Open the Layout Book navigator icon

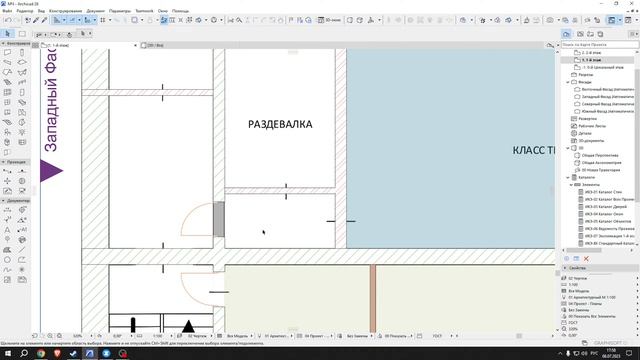click(591, 34)
